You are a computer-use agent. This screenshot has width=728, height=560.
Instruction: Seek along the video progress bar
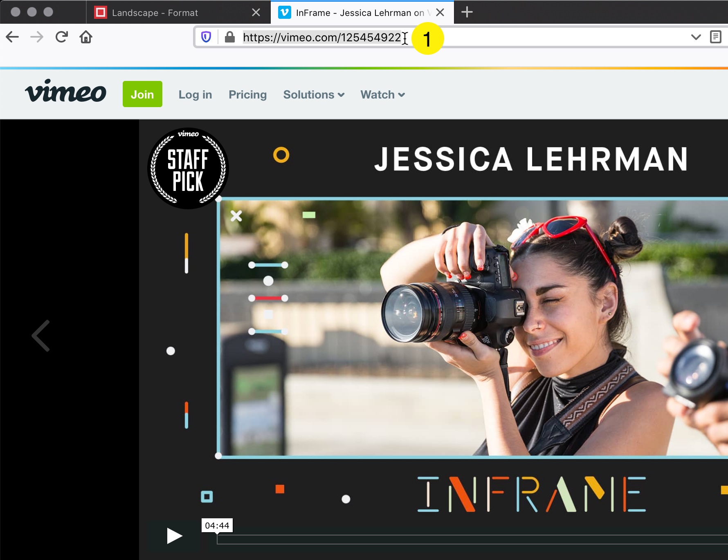(x=472, y=540)
